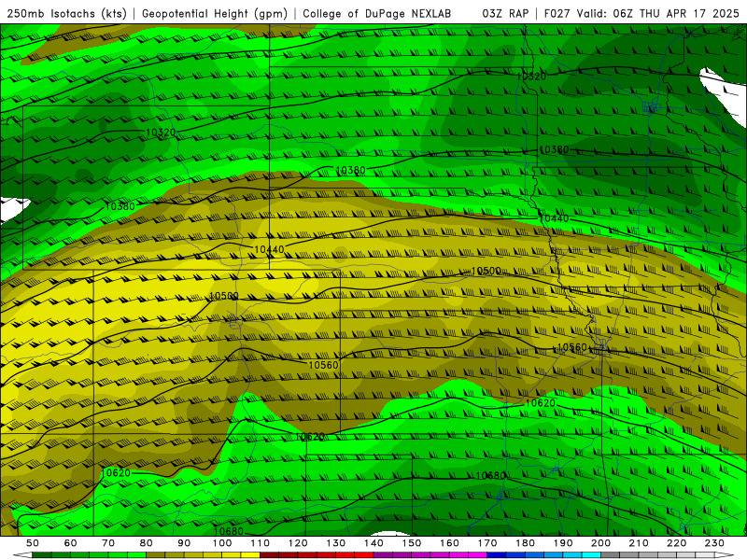Select the colorbar tick label 230
The height and width of the screenshot is (560, 747).
coord(714,543)
